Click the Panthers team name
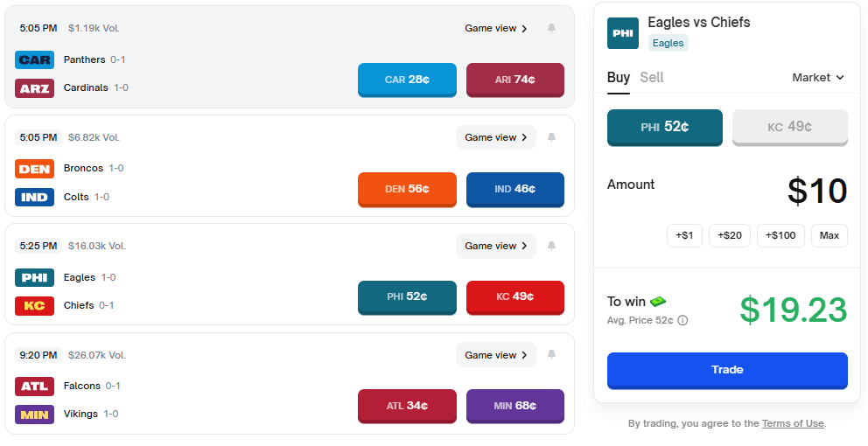Screen dimensions: 868x446 85,59
